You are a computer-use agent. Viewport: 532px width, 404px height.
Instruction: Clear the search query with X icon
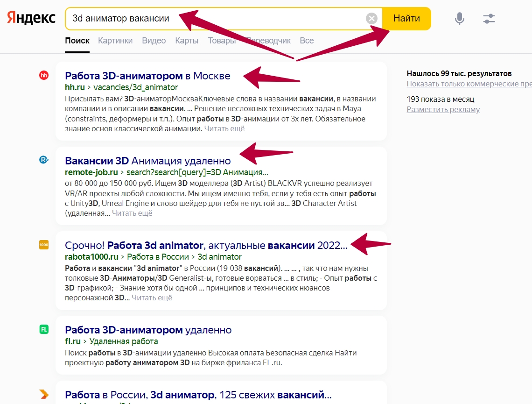click(371, 18)
